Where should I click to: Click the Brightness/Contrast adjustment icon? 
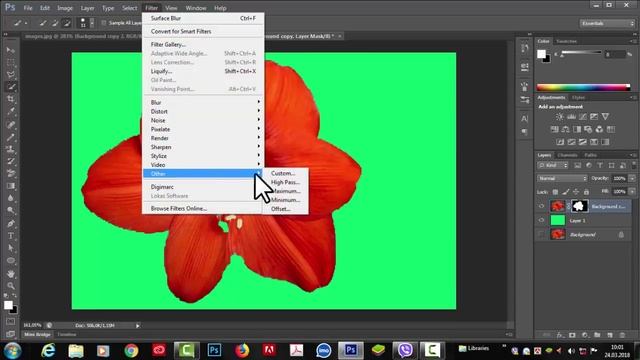(560, 117)
